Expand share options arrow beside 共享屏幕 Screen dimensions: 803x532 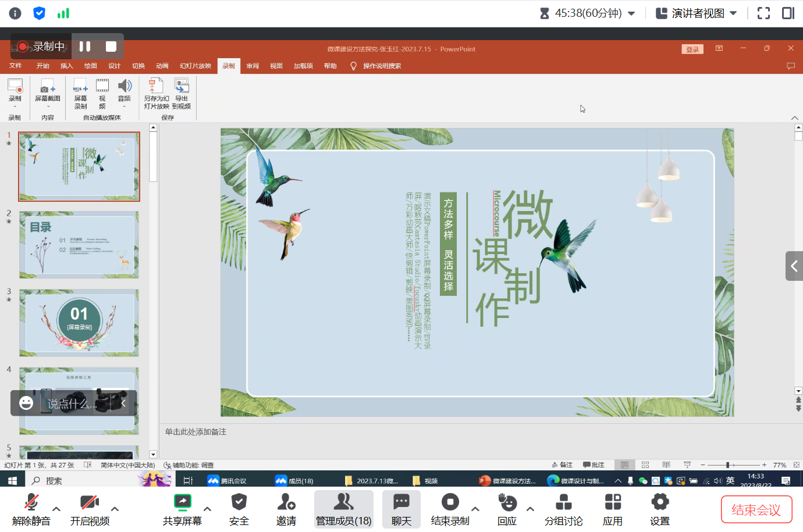tap(207, 509)
